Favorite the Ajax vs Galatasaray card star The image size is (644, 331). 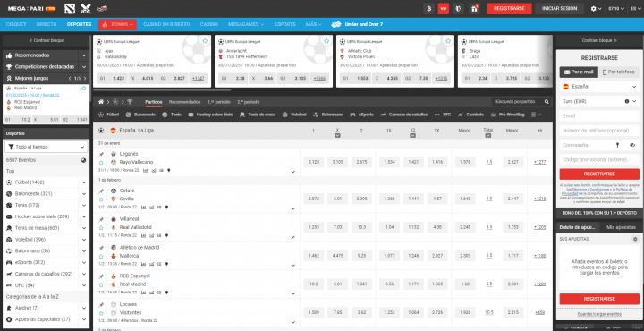[x=205, y=41]
